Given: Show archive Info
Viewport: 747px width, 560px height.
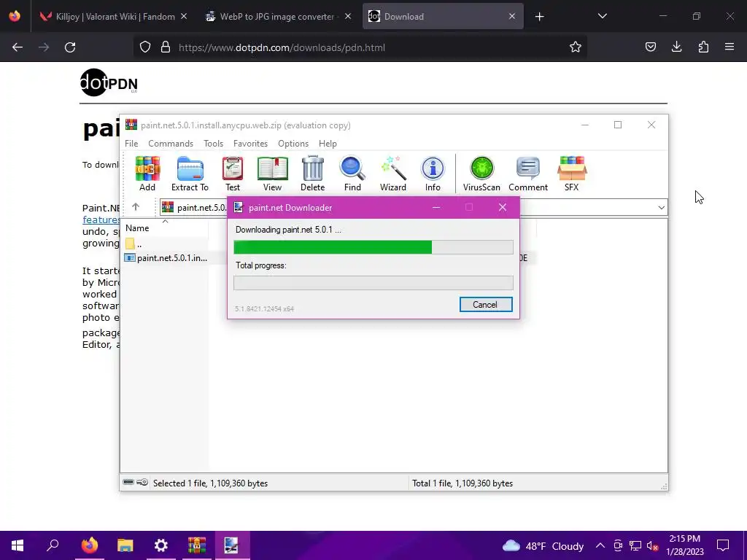Looking at the screenshot, I should pyautogui.click(x=433, y=174).
